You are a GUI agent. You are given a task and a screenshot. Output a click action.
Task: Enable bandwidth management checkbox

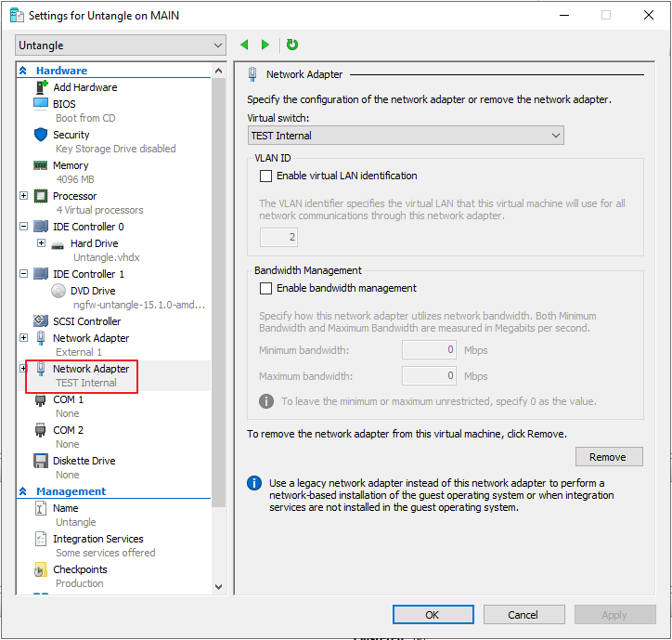point(265,288)
